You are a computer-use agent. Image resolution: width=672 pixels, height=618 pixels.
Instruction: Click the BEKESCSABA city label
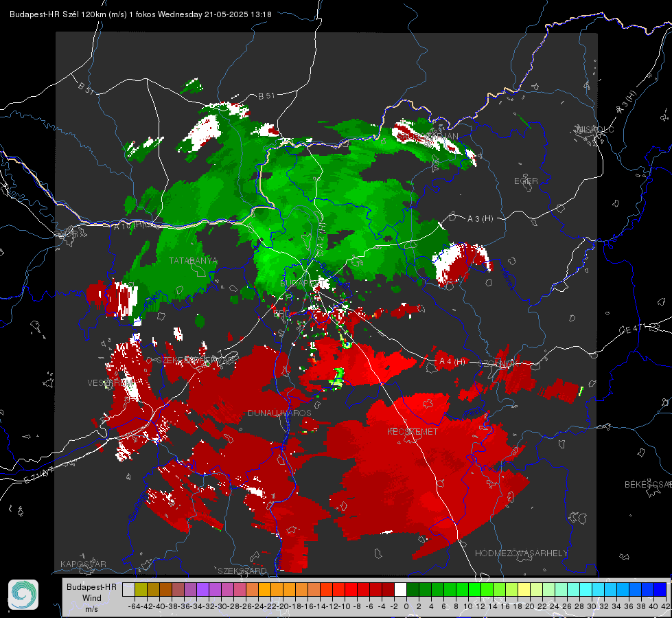pos(648,484)
